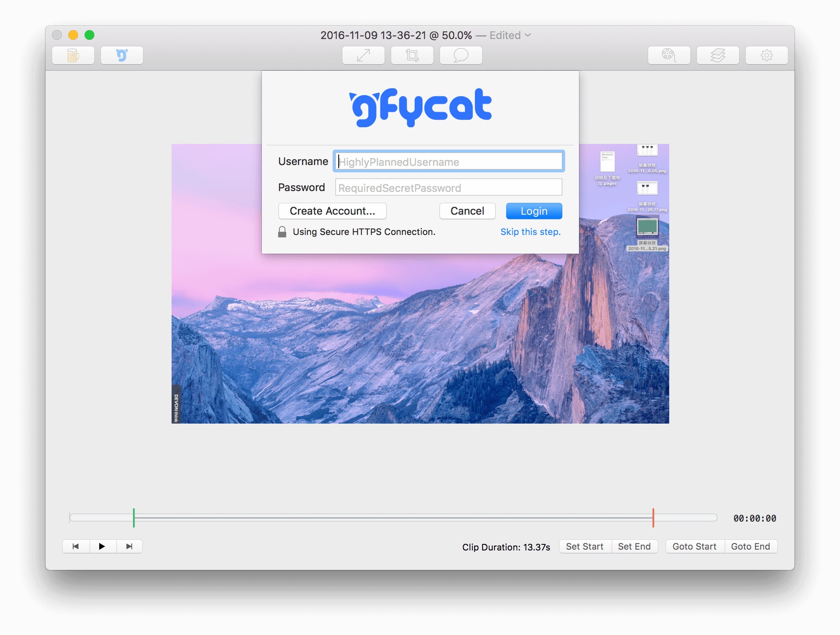Play the clip
The image size is (840, 635).
102,546
